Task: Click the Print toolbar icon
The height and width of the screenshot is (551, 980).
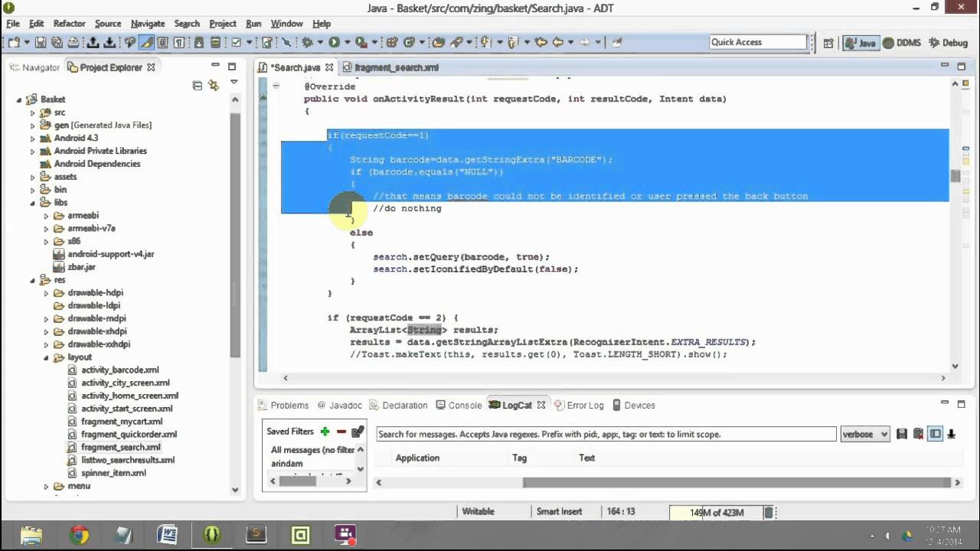Action: coord(73,43)
